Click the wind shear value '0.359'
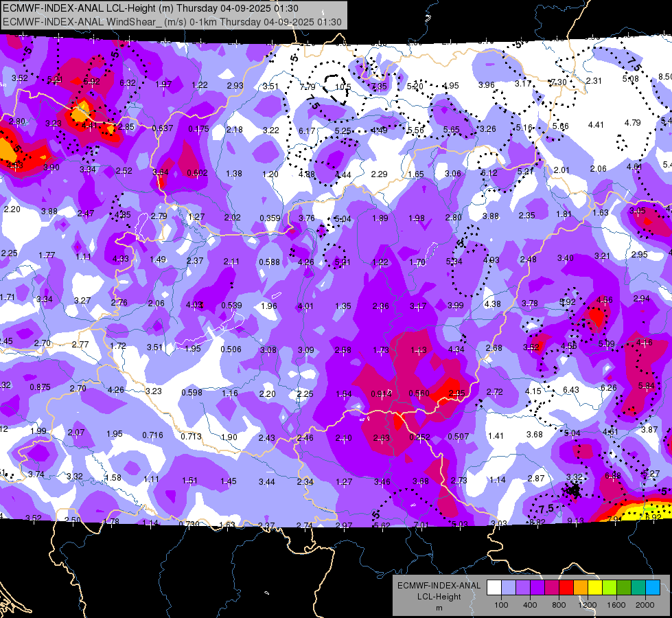 coord(270,218)
